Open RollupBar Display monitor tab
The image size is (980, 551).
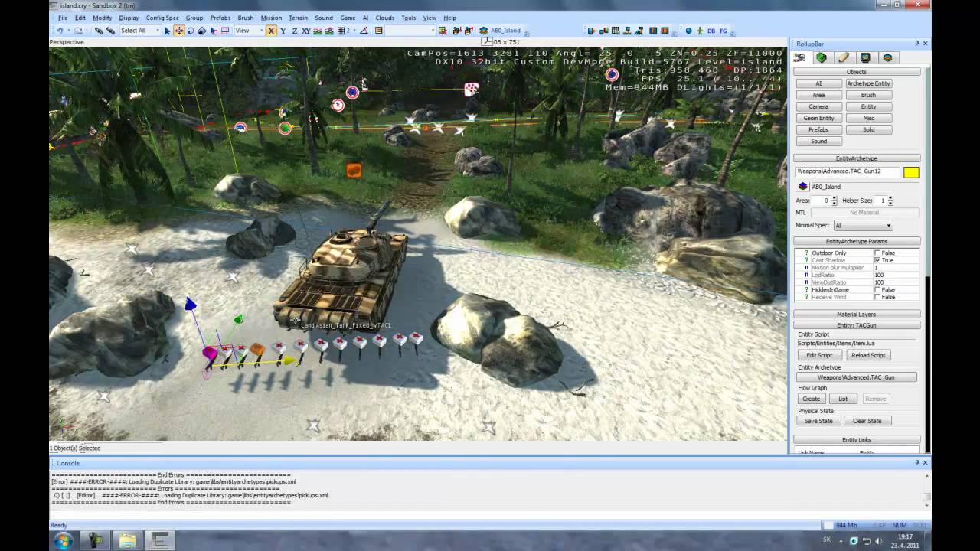tap(865, 57)
